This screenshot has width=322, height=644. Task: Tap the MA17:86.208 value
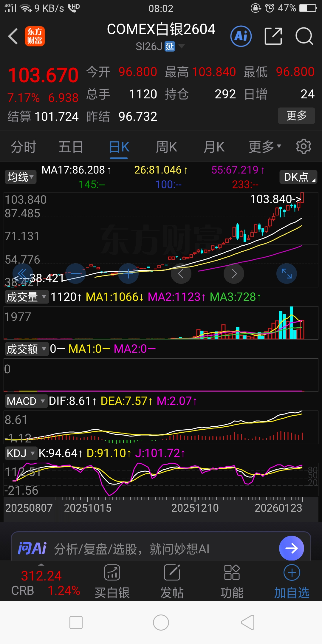pyautogui.click(x=76, y=170)
